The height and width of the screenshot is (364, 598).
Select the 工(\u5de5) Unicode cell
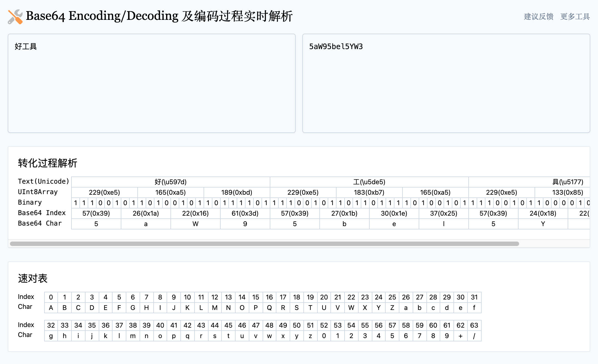[369, 182]
